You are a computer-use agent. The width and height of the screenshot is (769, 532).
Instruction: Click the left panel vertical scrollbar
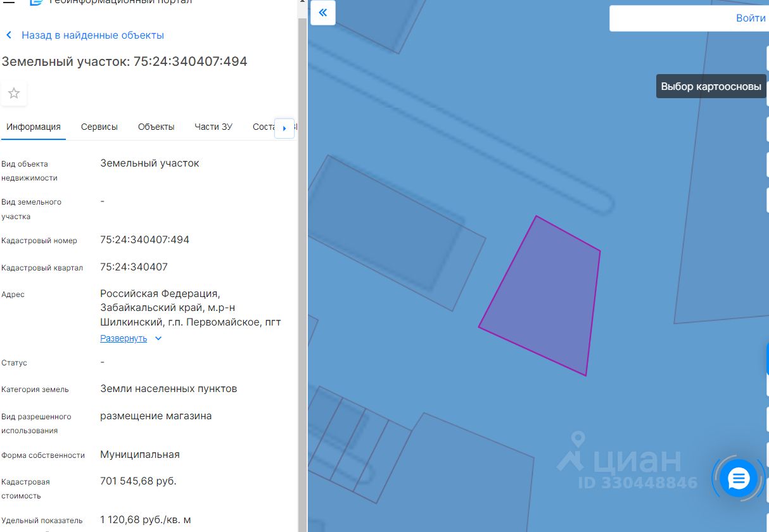[302, 266]
